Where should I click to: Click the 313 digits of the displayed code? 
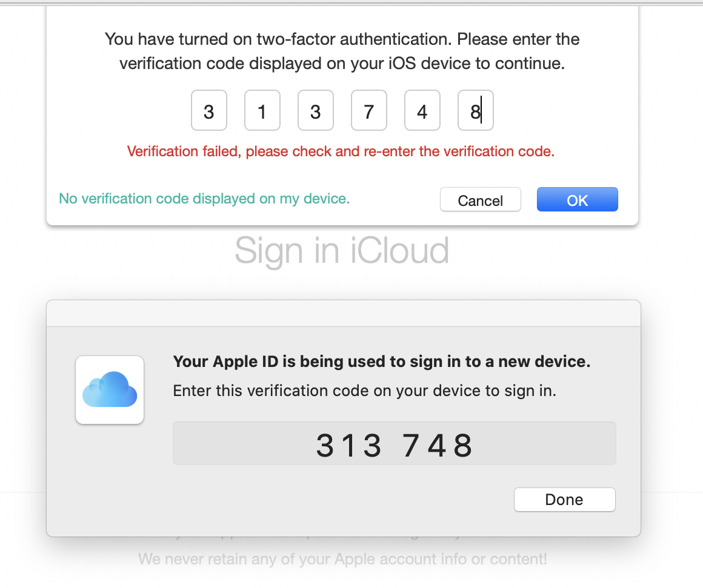349,446
